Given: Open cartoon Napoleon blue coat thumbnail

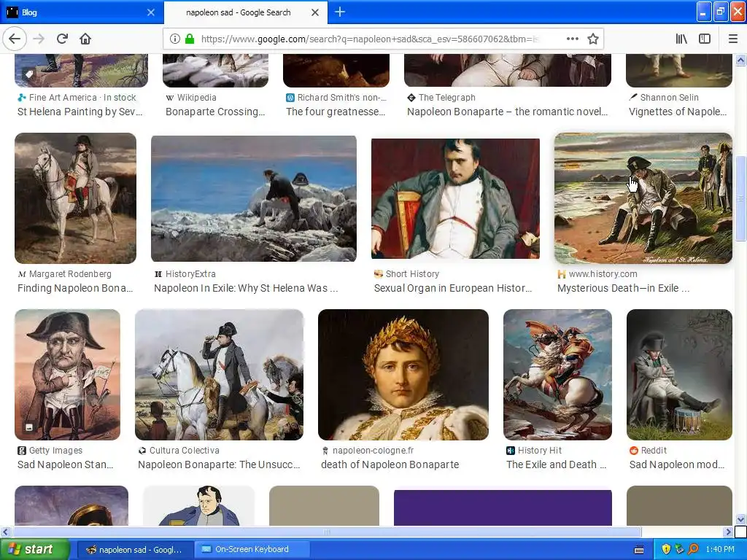Looking at the screenshot, I should 198,506.
